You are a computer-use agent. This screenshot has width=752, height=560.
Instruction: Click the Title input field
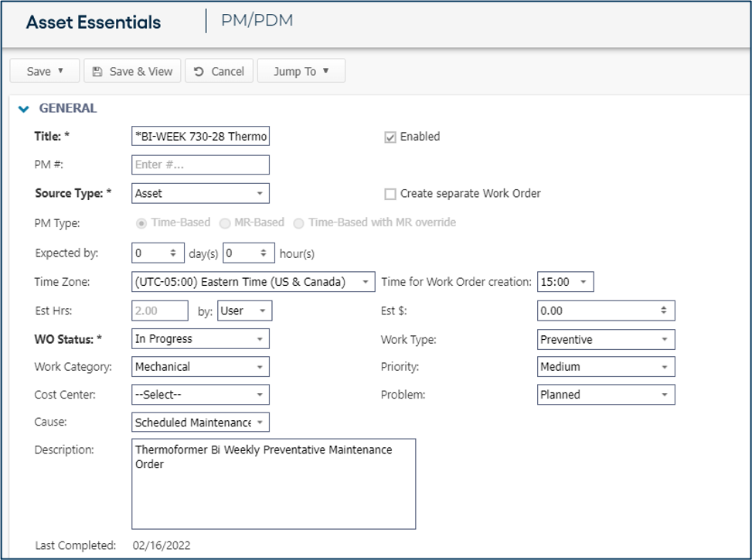[200, 136]
